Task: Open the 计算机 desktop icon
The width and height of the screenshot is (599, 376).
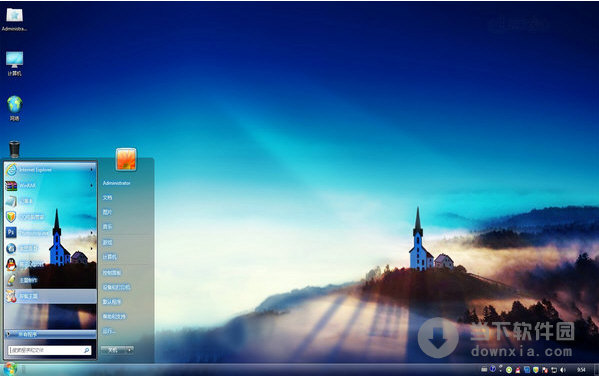Action: point(15,64)
